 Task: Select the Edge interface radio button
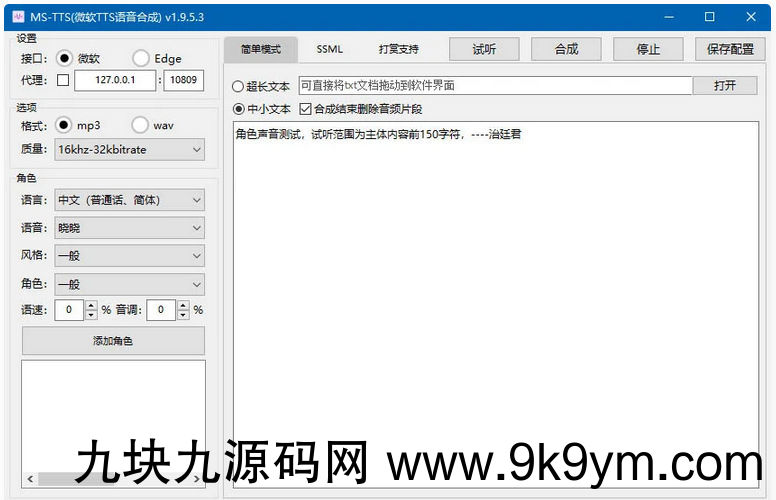tap(140, 59)
